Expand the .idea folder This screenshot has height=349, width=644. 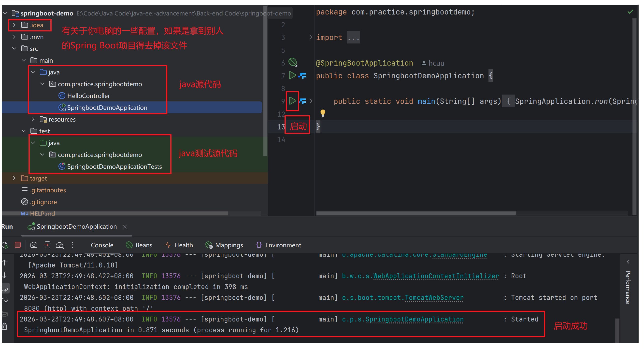point(14,25)
